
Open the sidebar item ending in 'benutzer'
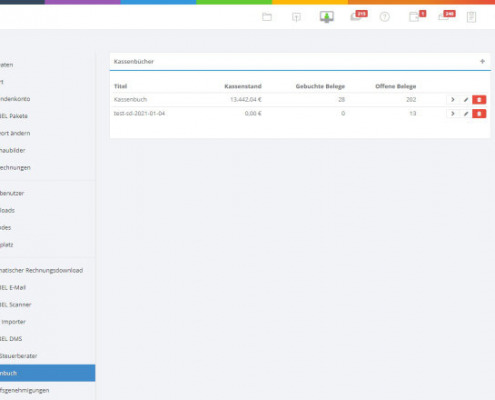pos(12,193)
